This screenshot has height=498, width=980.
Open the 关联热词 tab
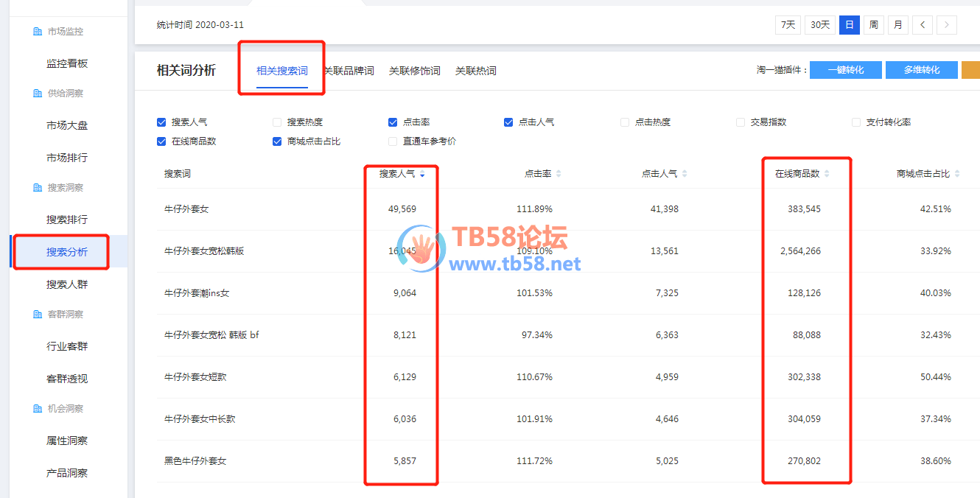[475, 71]
